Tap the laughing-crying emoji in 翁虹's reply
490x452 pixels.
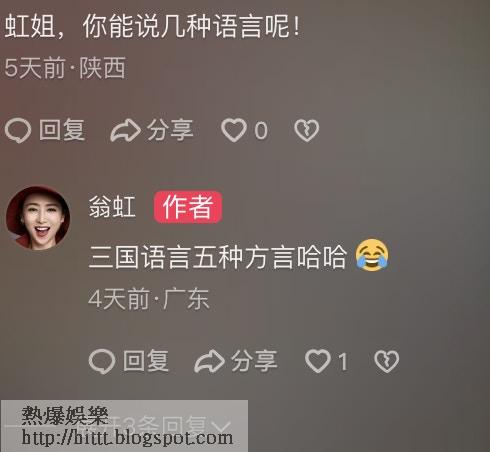pyautogui.click(x=372, y=255)
